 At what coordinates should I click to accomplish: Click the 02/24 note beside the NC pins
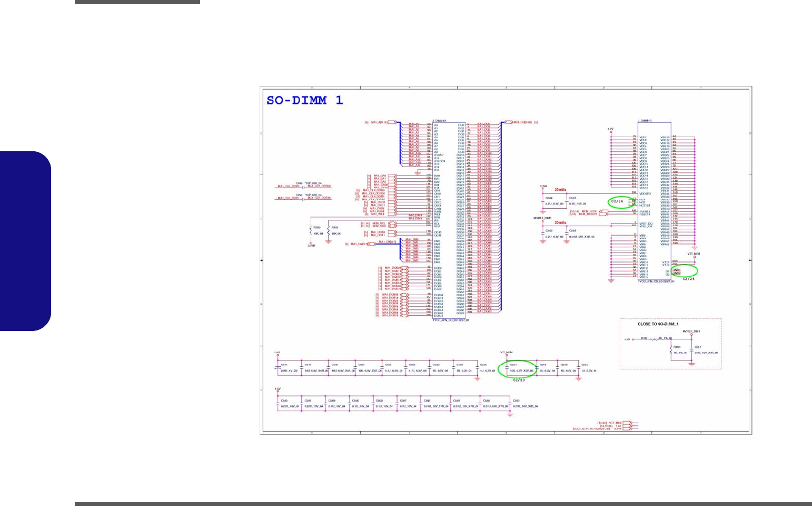click(617, 201)
